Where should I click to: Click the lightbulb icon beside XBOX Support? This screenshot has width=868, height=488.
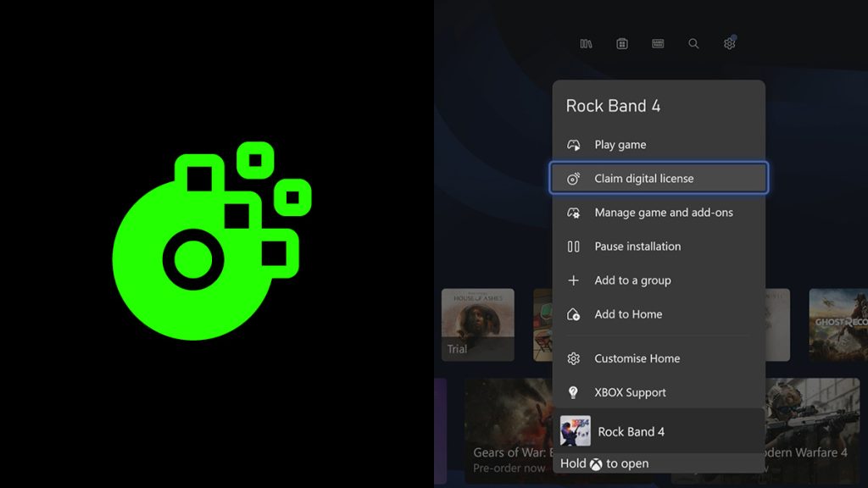point(574,392)
